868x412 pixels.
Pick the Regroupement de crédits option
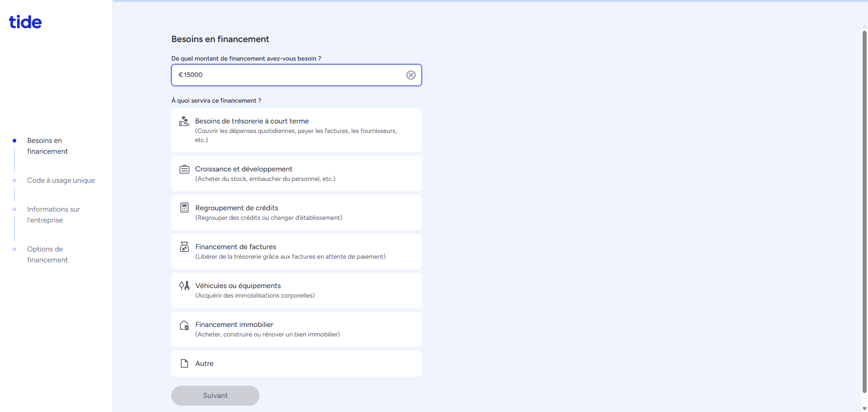(296, 213)
